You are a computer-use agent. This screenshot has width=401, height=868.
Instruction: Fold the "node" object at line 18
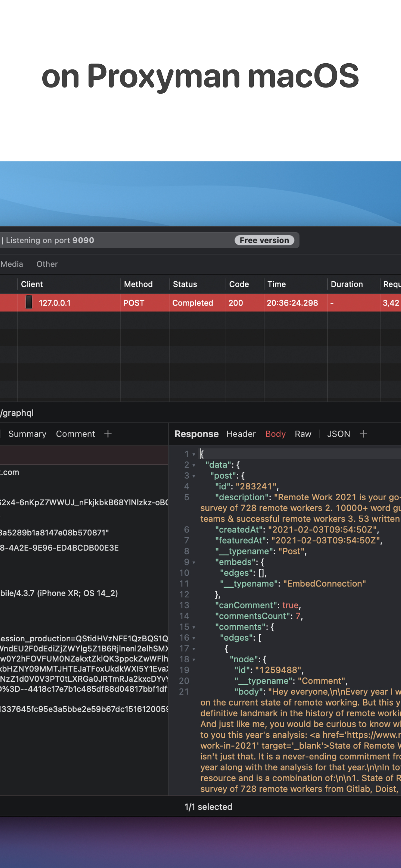click(194, 659)
